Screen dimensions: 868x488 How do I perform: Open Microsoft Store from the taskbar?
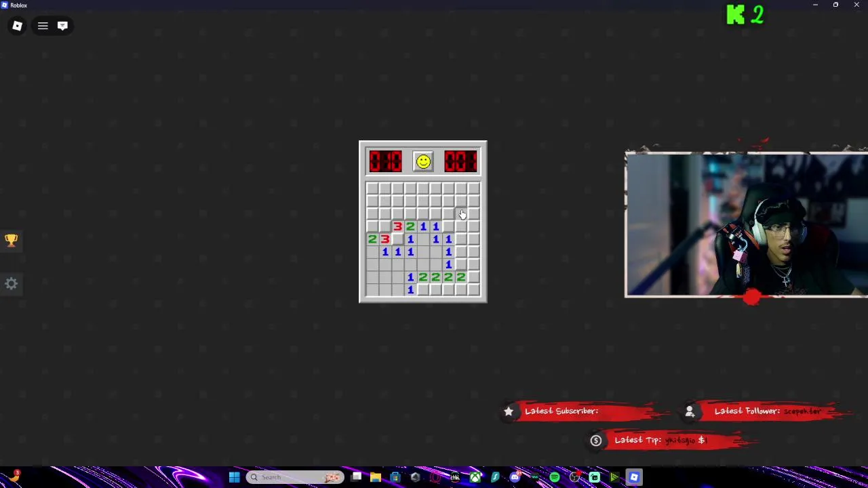click(395, 477)
